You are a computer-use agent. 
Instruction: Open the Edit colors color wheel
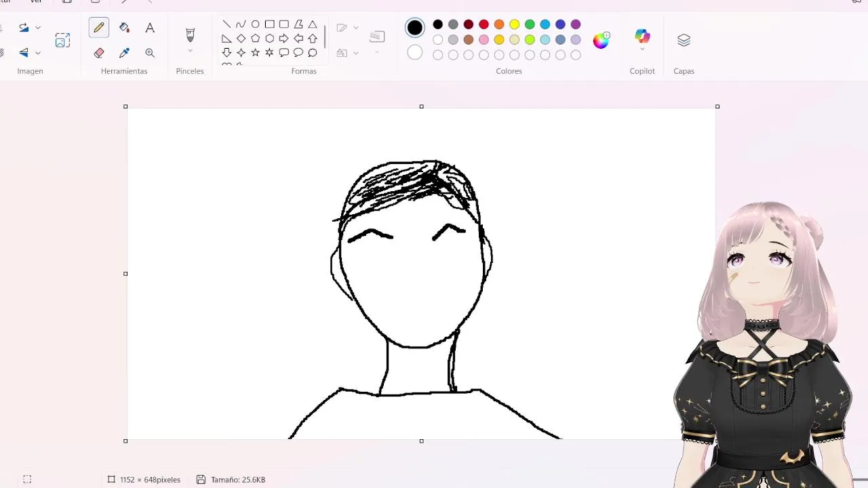[601, 40]
